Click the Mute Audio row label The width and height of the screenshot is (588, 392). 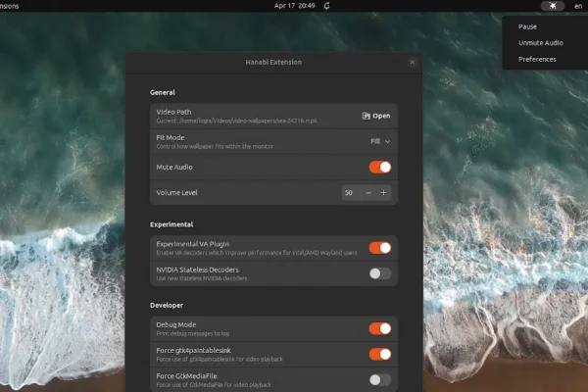174,168
